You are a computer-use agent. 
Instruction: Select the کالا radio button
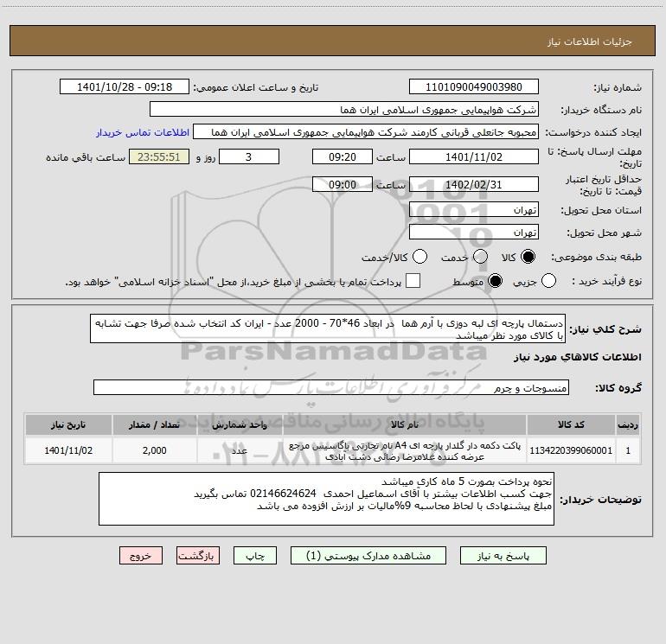[528, 257]
